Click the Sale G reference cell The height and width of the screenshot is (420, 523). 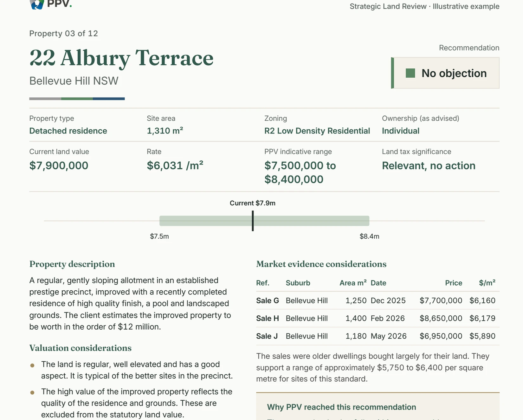point(268,300)
